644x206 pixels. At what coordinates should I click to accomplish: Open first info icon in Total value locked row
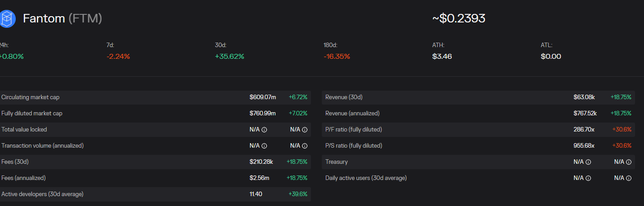click(264, 130)
